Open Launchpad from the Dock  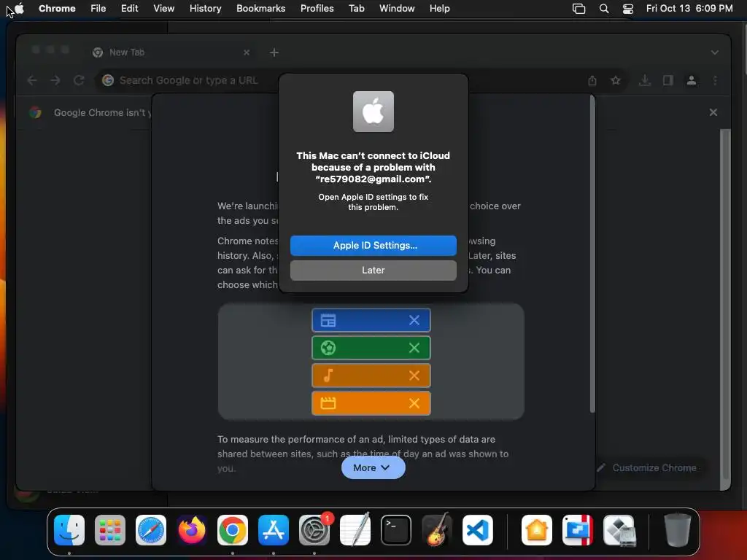tap(110, 530)
